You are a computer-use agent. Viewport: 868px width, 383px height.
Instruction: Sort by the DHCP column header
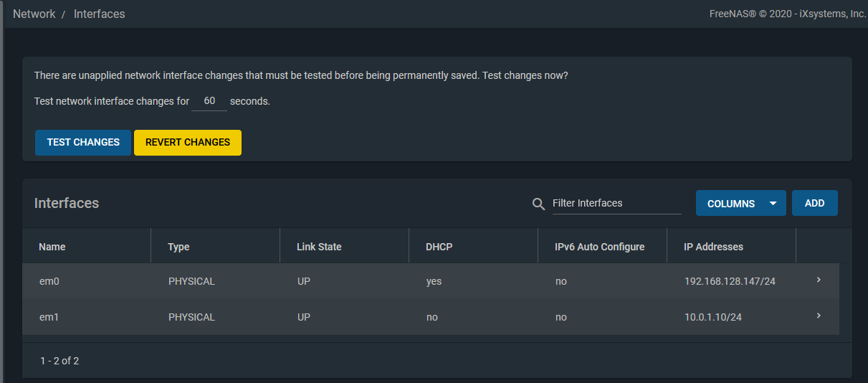(x=439, y=247)
